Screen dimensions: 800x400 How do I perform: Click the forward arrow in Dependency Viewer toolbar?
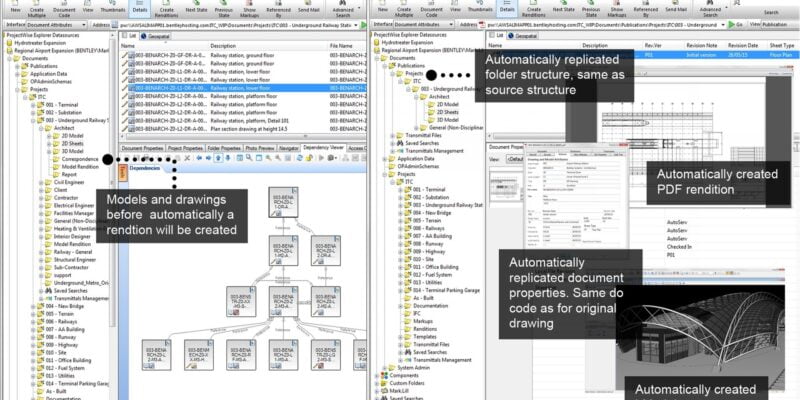click(209, 158)
